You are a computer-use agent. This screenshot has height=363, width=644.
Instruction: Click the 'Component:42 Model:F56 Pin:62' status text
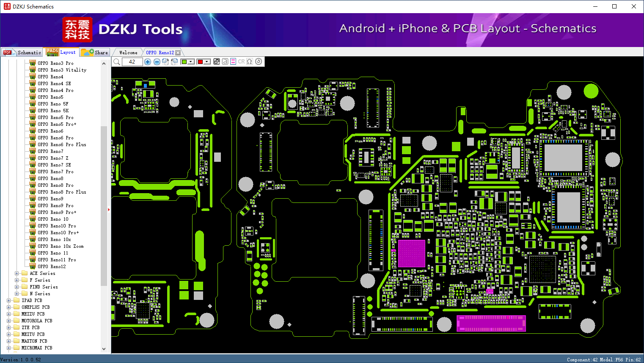pyautogui.click(x=604, y=360)
